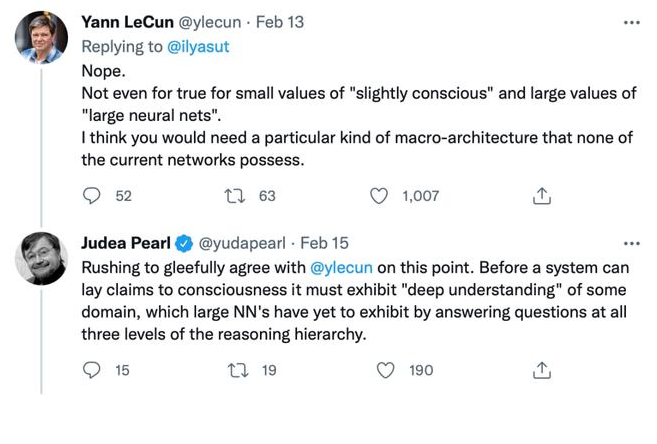Like Judea Pearl's tweet
Screen dimensions: 657x444
tap(386, 370)
